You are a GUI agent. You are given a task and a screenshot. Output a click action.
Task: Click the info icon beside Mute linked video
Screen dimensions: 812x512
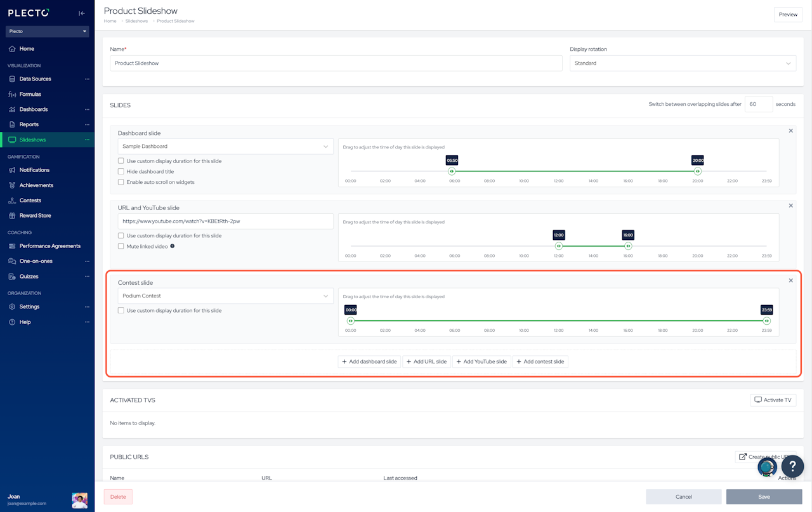173,246
